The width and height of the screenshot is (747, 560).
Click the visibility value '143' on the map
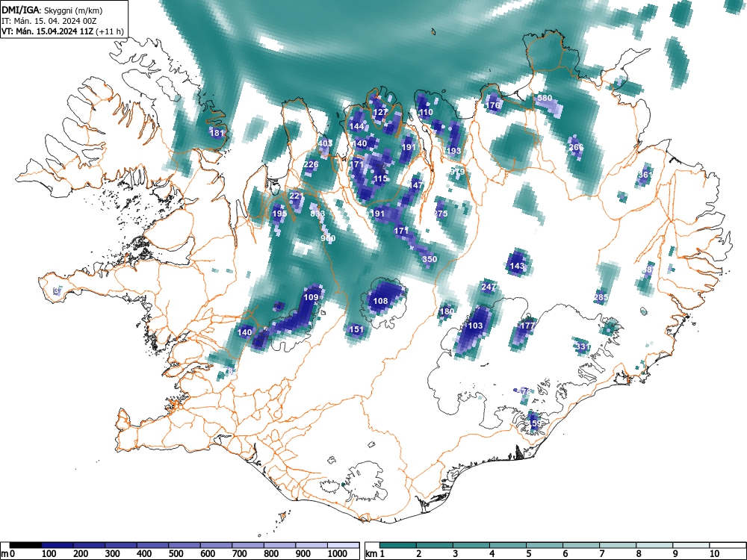518,267
